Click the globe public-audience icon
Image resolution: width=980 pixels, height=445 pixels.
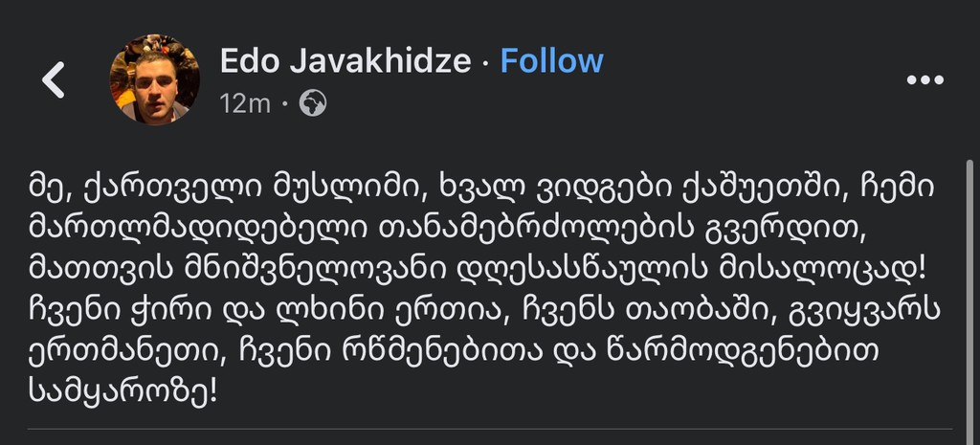(313, 102)
